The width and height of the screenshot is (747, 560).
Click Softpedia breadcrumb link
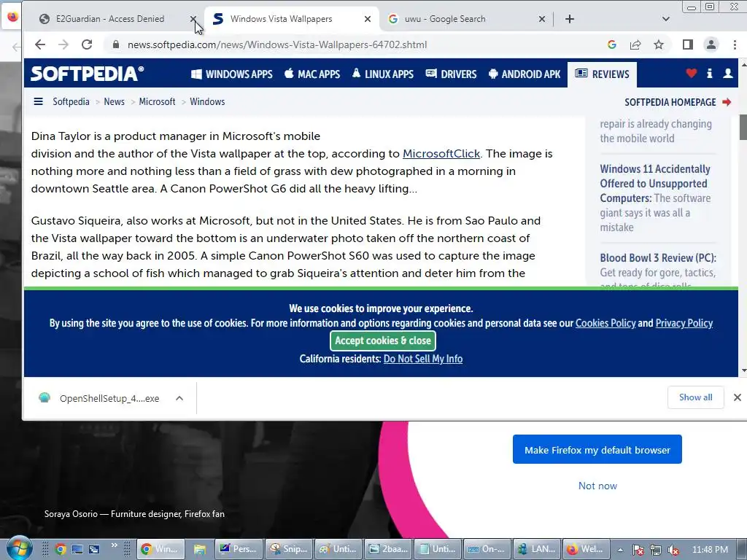coord(71,101)
